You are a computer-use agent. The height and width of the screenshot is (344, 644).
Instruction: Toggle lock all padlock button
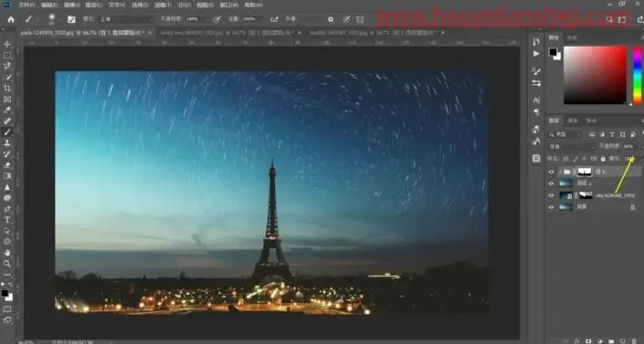603,159
